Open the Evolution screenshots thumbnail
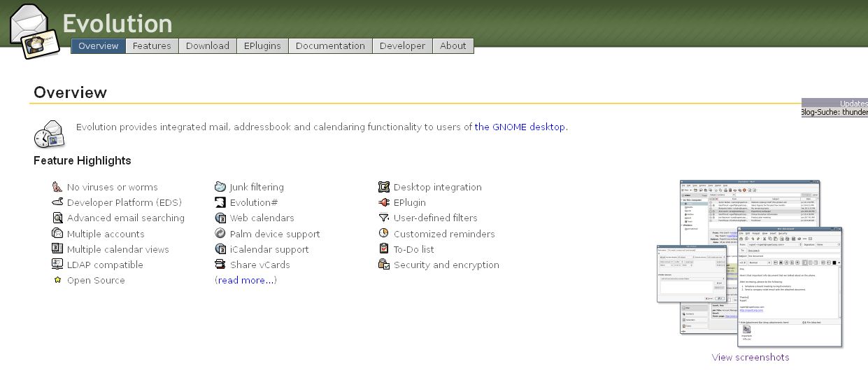 click(x=750, y=264)
